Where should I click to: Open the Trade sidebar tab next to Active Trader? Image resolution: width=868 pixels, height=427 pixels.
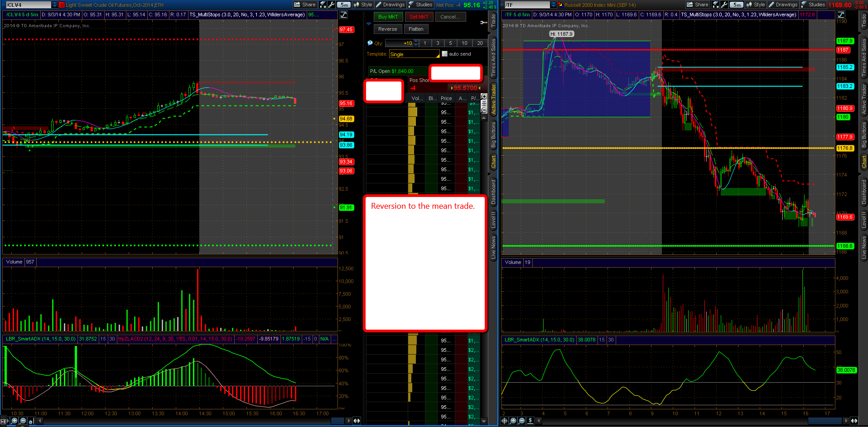pos(493,21)
